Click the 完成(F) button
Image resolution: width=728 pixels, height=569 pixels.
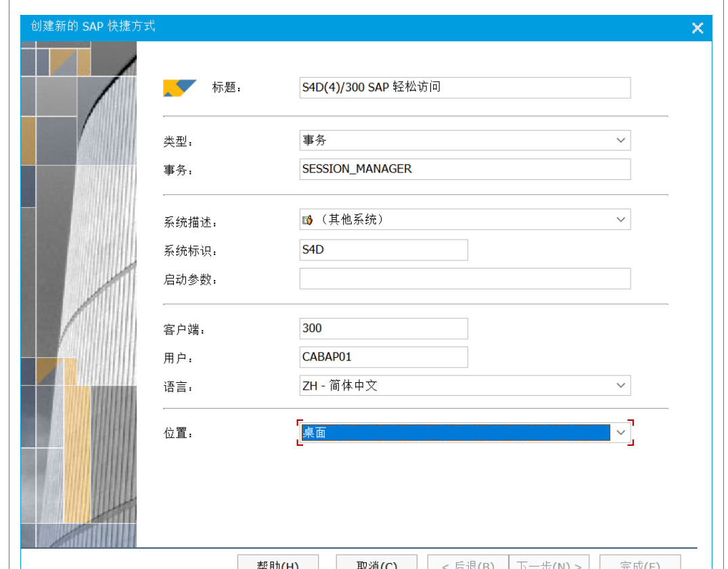tap(640, 562)
